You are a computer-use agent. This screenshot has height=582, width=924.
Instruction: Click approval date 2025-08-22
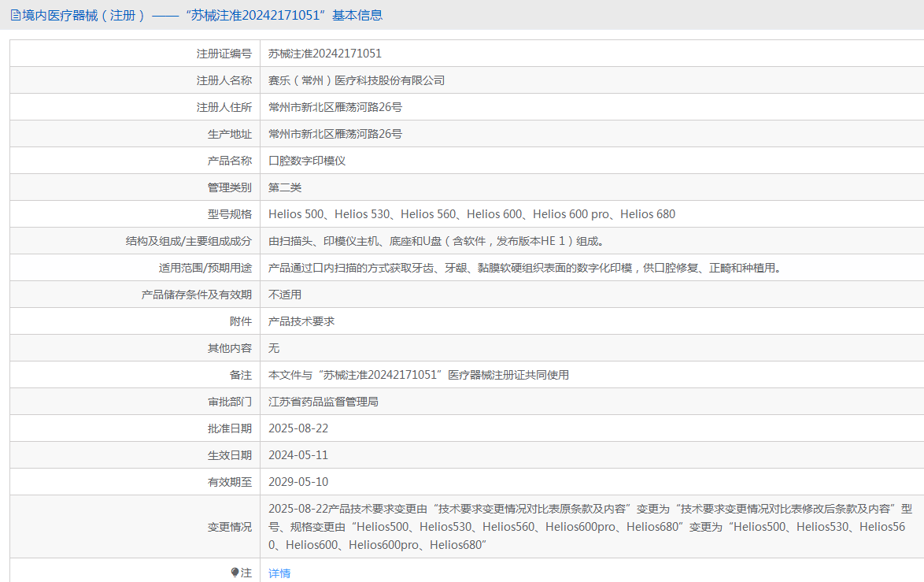tap(298, 428)
